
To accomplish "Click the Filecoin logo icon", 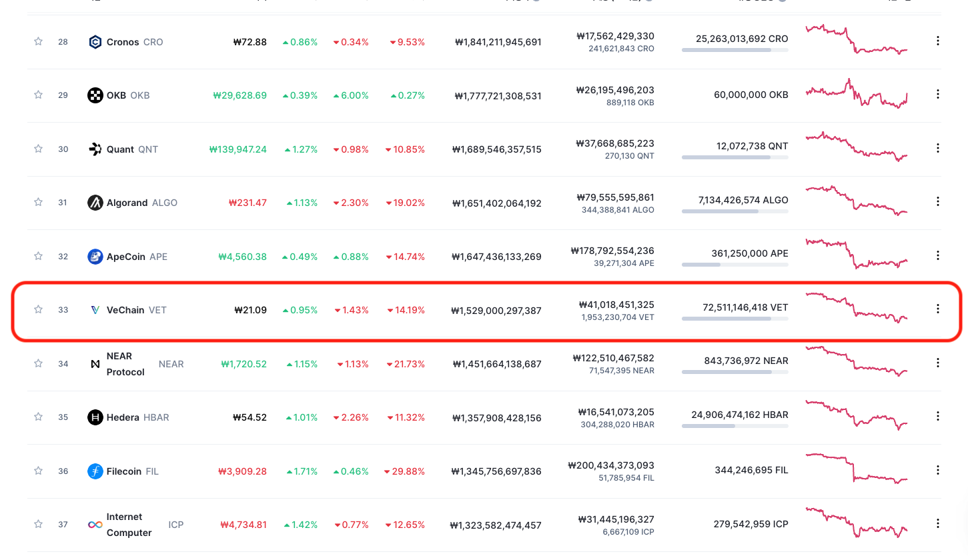I will (95, 471).
